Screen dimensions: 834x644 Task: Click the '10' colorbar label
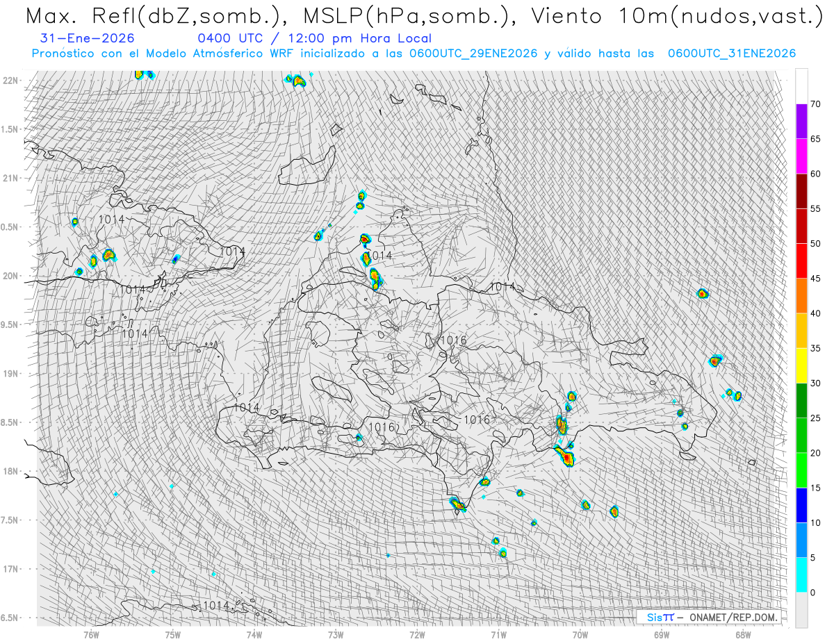pyautogui.click(x=815, y=522)
